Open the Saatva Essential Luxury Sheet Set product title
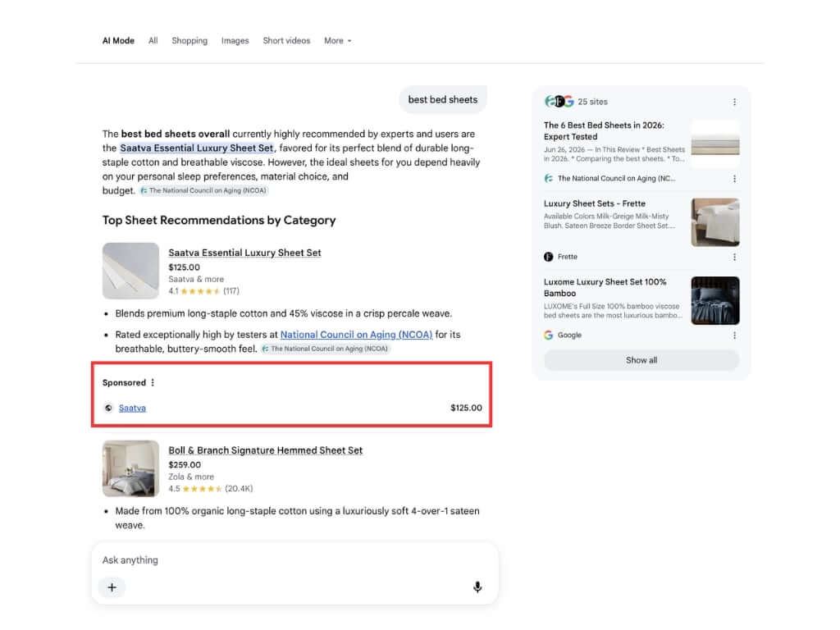Viewport: 840px width, 630px height. click(244, 253)
